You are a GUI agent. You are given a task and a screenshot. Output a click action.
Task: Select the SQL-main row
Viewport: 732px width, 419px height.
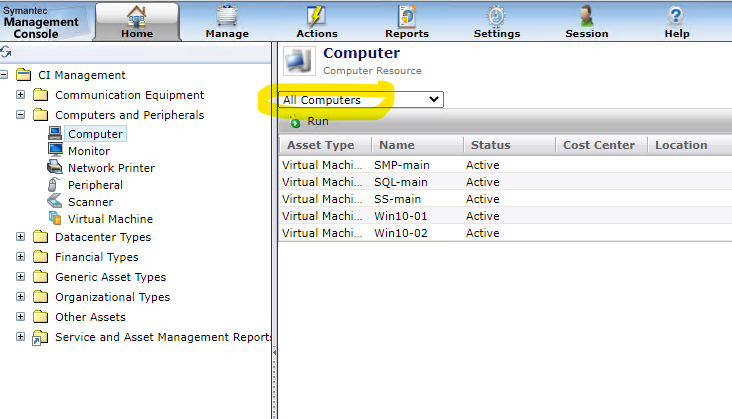point(401,182)
